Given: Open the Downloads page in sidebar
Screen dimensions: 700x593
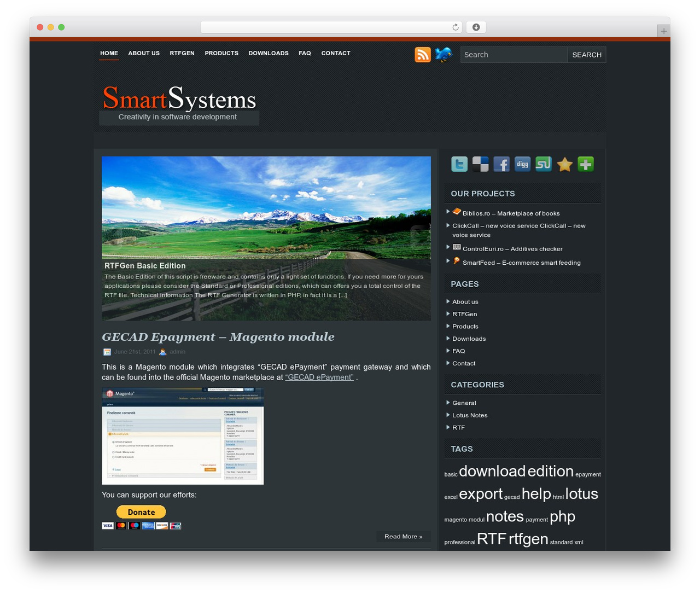Looking at the screenshot, I should [x=469, y=339].
